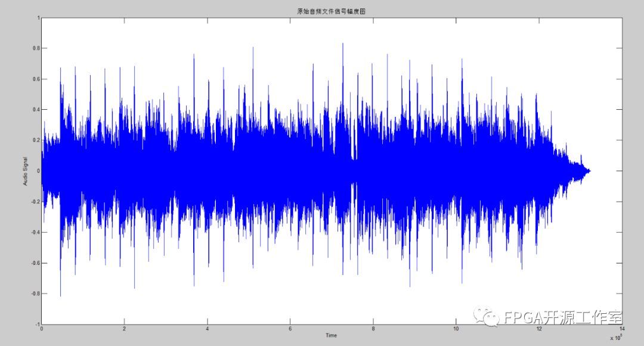Click the x-axis tick label 14
This screenshot has width=644, height=346.
coord(622,329)
